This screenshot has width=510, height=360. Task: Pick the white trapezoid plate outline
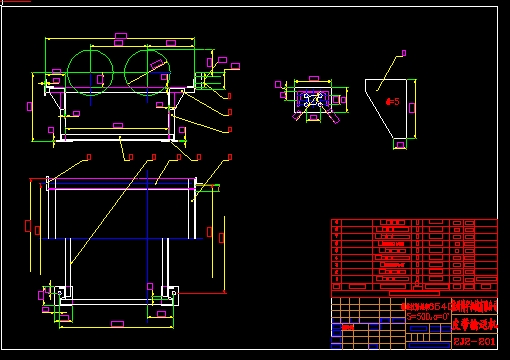(x=386, y=109)
